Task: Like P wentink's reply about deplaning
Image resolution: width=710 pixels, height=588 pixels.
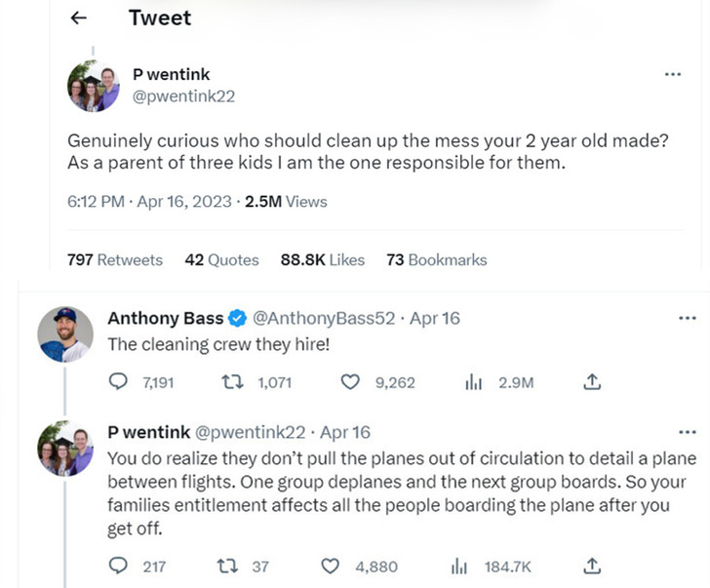Action: tap(331, 566)
